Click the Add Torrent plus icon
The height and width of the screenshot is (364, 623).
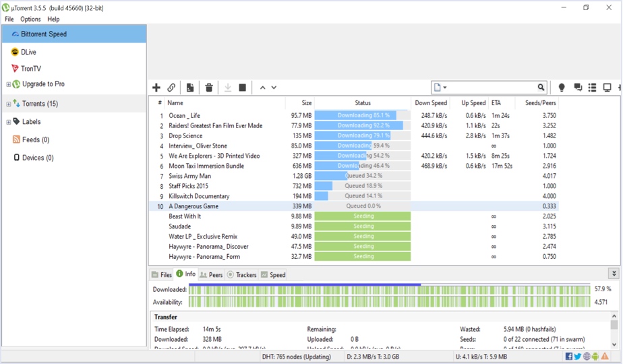point(156,88)
